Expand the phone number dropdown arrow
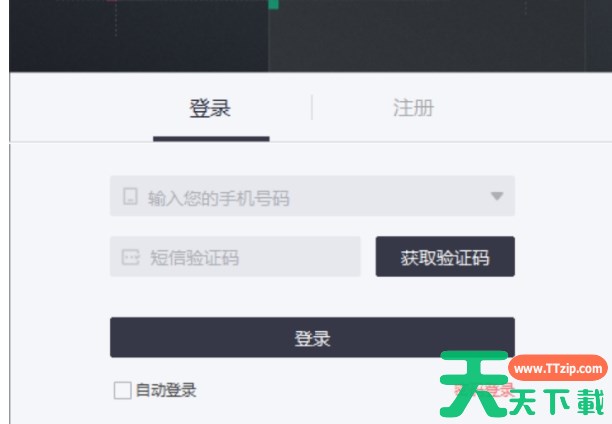Screen dimensions: 612x424 coord(497,196)
